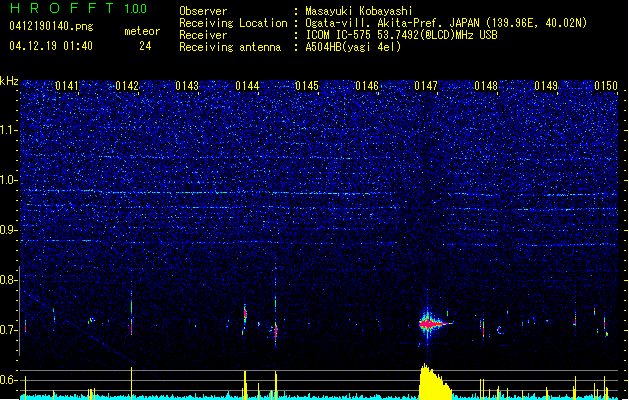Viewport: 629px width, 400px height.
Task: Click the 'Observer' field label
Action: pyautogui.click(x=203, y=11)
